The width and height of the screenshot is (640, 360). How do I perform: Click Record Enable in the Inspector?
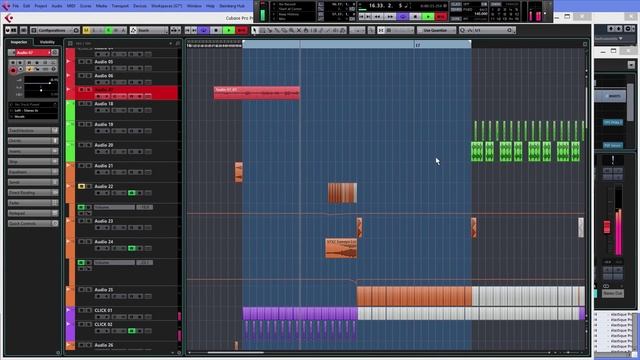click(13, 70)
